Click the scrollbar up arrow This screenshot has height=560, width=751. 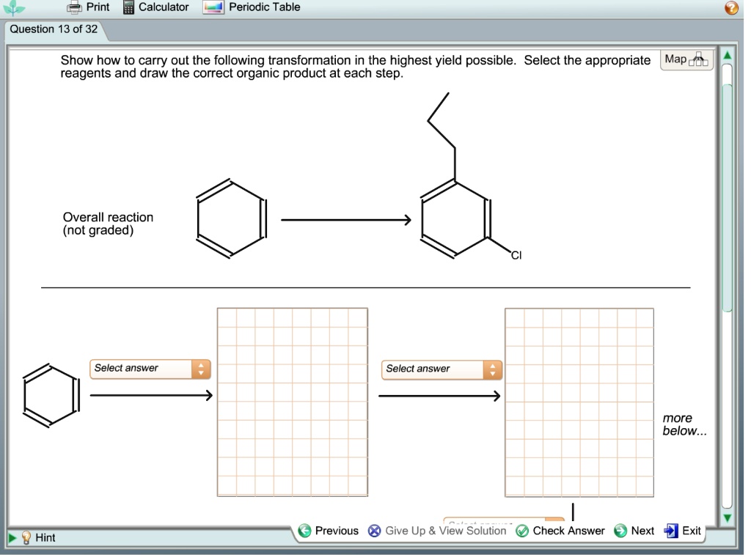click(x=727, y=54)
